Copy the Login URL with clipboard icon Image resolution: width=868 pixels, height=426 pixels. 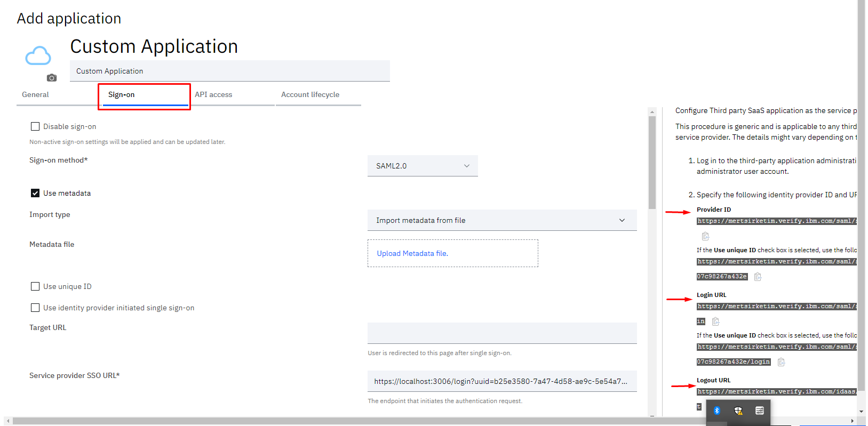click(x=716, y=321)
